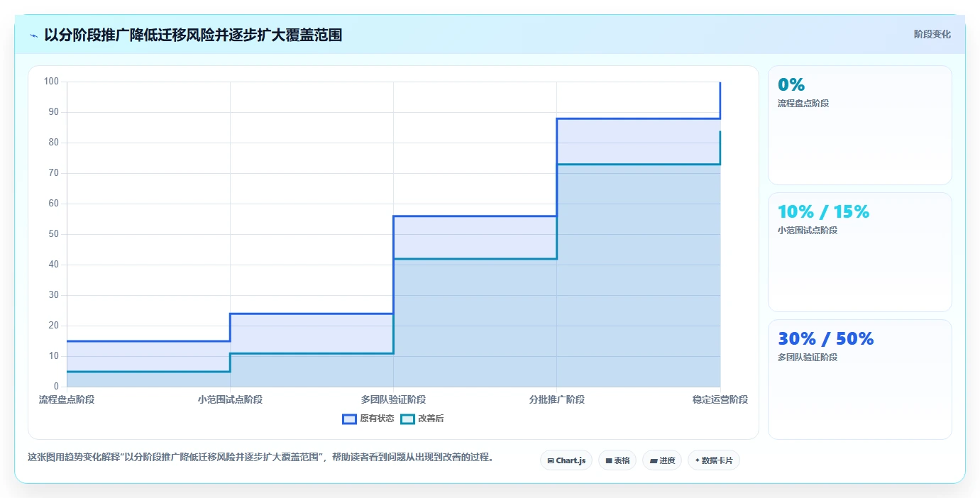Click the 阶段变化 label in the header
Image resolution: width=980 pixels, height=498 pixels.
932,34
